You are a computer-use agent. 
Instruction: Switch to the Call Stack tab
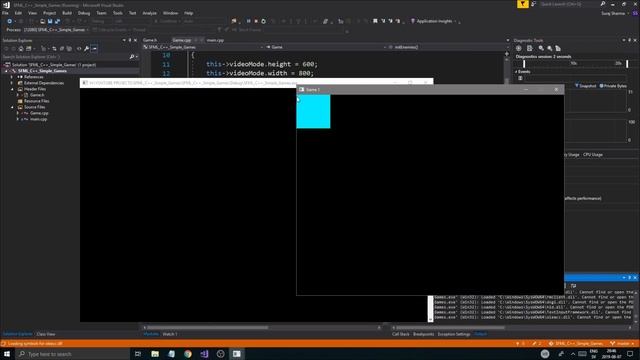tap(400, 334)
